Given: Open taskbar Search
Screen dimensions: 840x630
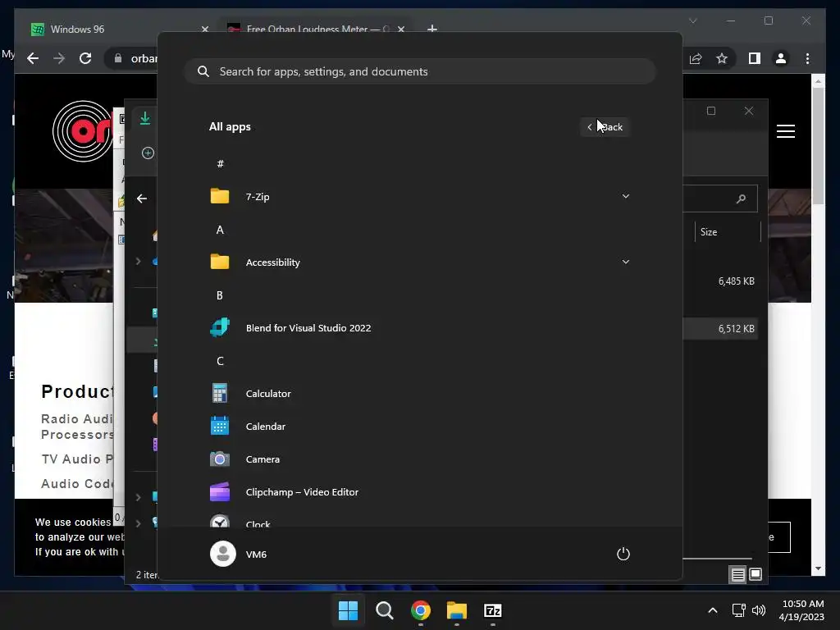Looking at the screenshot, I should click(x=384, y=610).
